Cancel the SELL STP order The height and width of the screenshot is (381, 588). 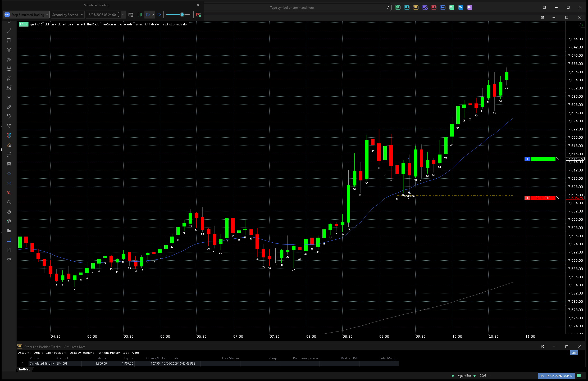point(558,198)
